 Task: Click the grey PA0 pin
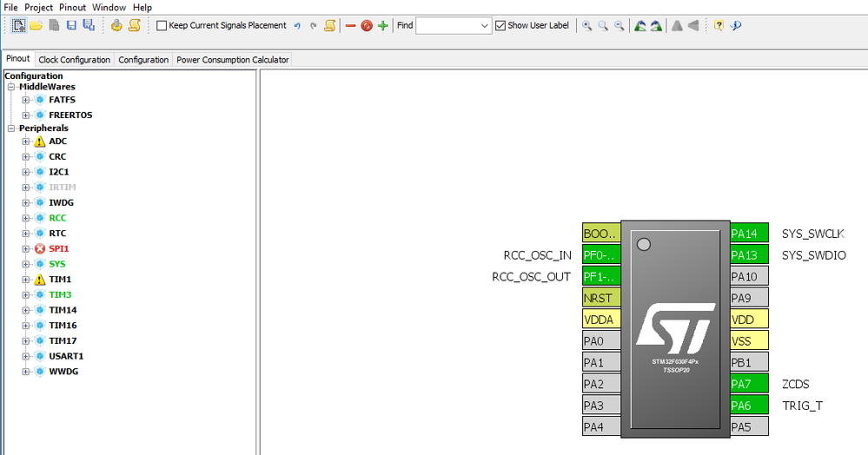[601, 341]
